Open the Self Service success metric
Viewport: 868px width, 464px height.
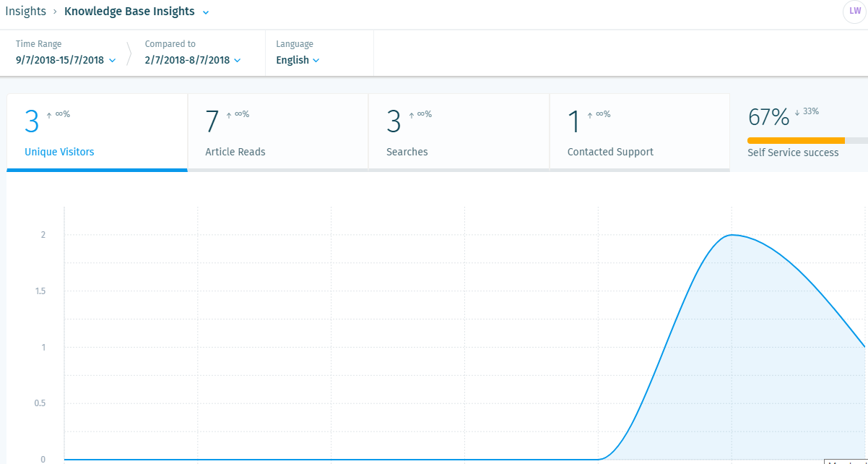click(793, 152)
